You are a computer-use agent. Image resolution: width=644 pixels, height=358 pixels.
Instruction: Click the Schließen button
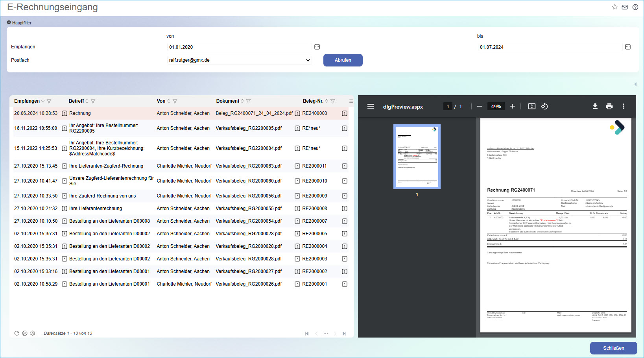614,348
